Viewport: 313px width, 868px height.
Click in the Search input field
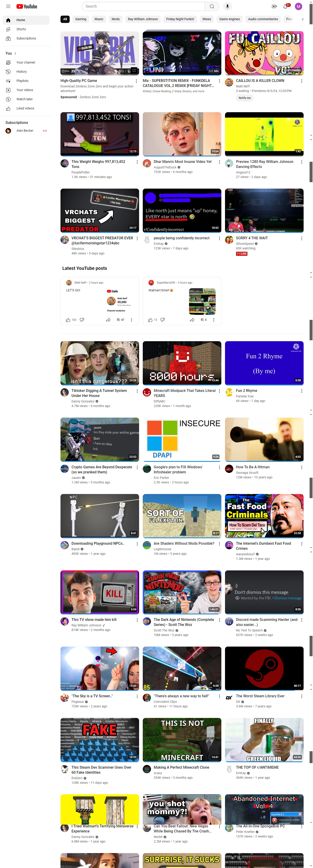pyautogui.click(x=143, y=6)
